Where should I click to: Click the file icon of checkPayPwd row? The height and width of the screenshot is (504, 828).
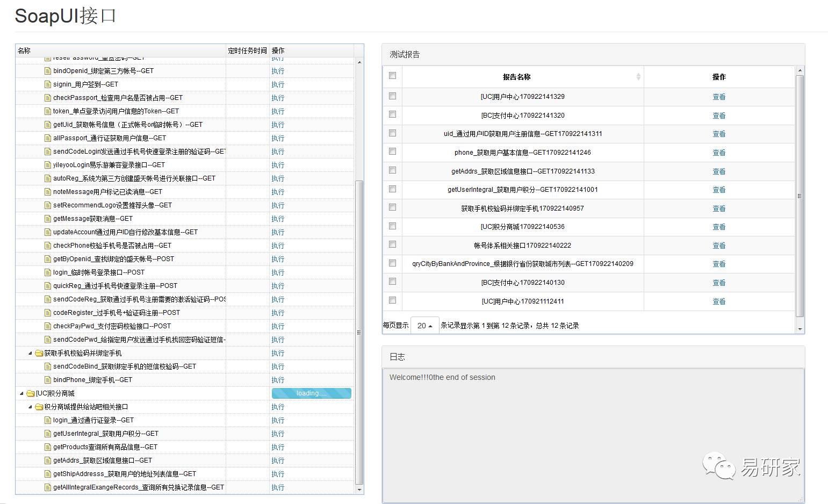tap(48, 326)
